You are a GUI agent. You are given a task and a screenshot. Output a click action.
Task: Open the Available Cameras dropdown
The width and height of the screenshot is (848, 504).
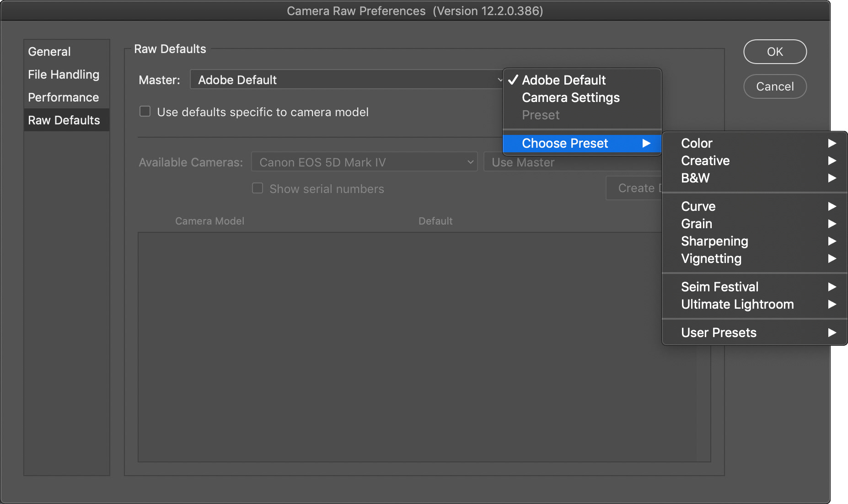pos(364,162)
